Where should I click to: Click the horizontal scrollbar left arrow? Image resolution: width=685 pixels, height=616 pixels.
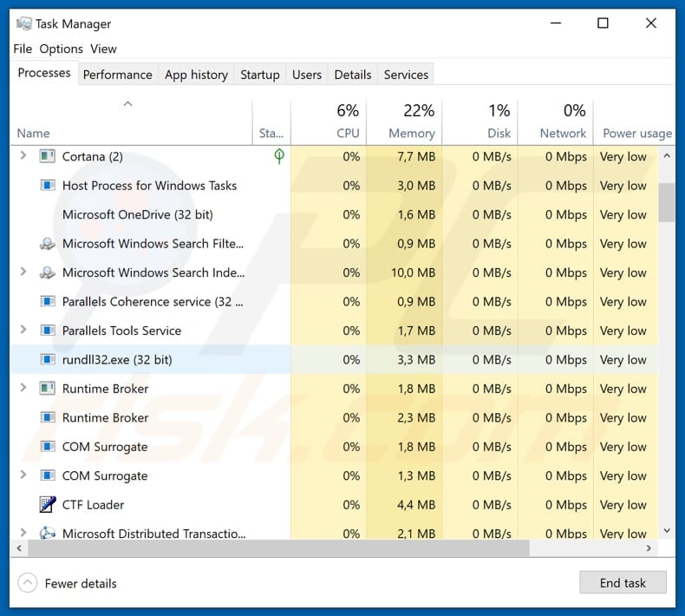[x=19, y=547]
